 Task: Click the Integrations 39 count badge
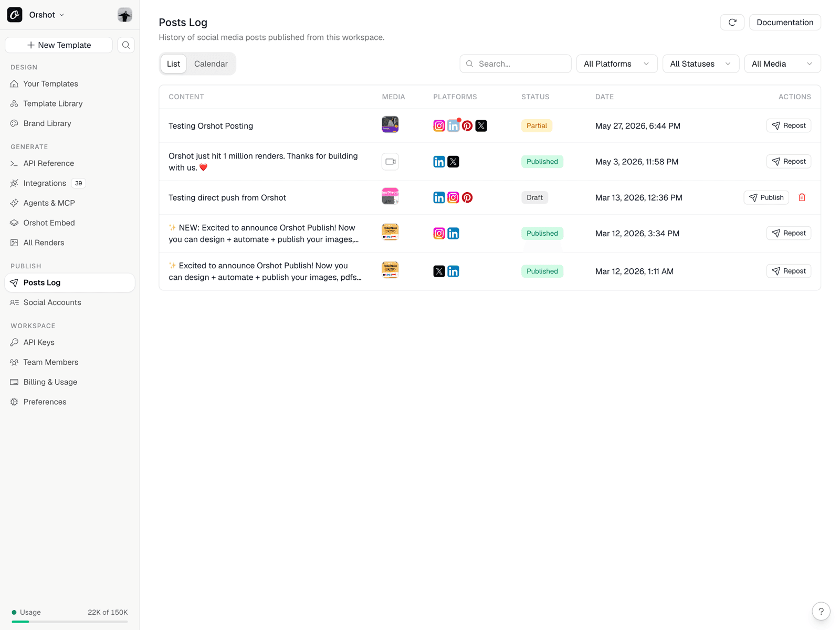coord(78,183)
